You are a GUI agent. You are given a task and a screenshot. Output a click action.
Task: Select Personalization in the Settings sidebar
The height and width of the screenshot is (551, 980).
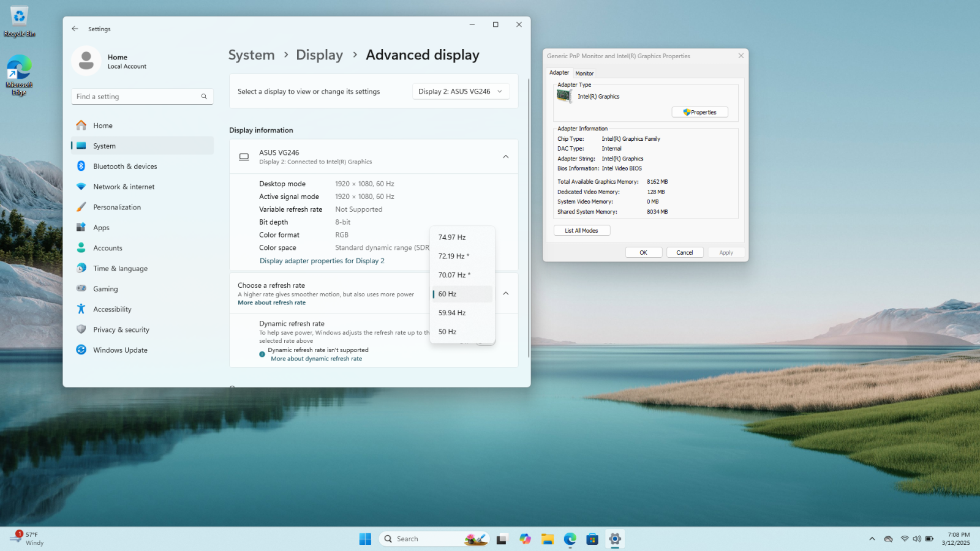coord(117,208)
